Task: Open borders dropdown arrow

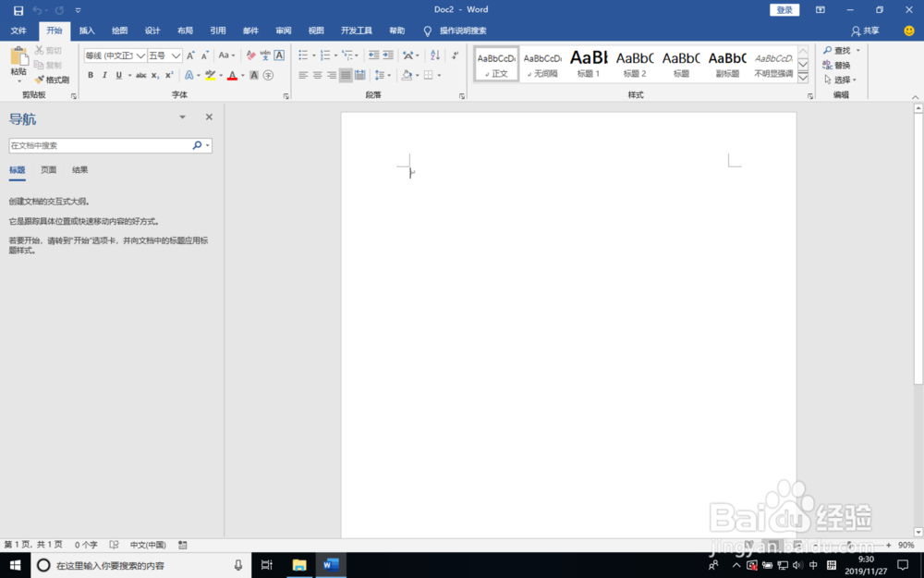Action: (439, 75)
